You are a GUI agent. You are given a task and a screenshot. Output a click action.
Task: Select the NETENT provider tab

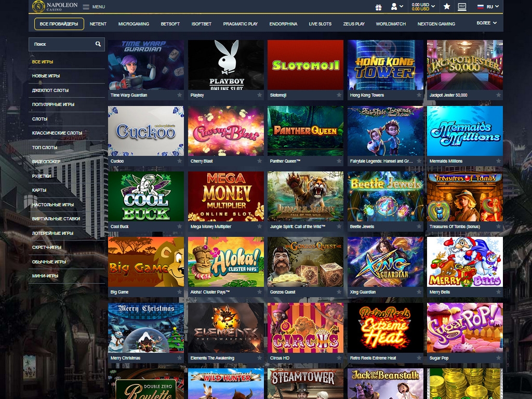98,24
